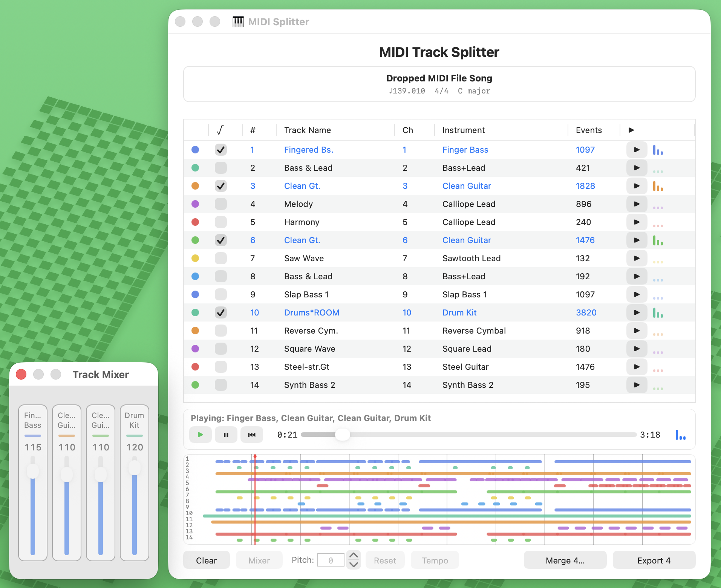This screenshot has height=588, width=721.
Task: Preview the Square Wave track
Action: tap(637, 349)
